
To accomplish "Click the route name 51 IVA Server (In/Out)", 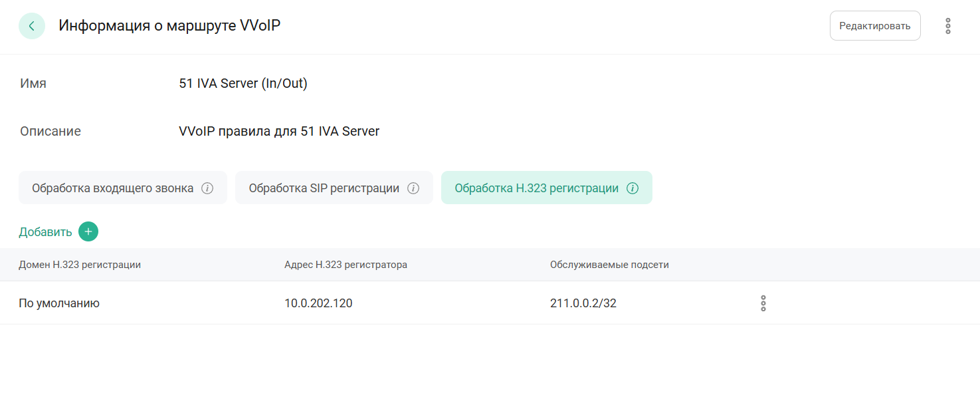I will [x=243, y=83].
